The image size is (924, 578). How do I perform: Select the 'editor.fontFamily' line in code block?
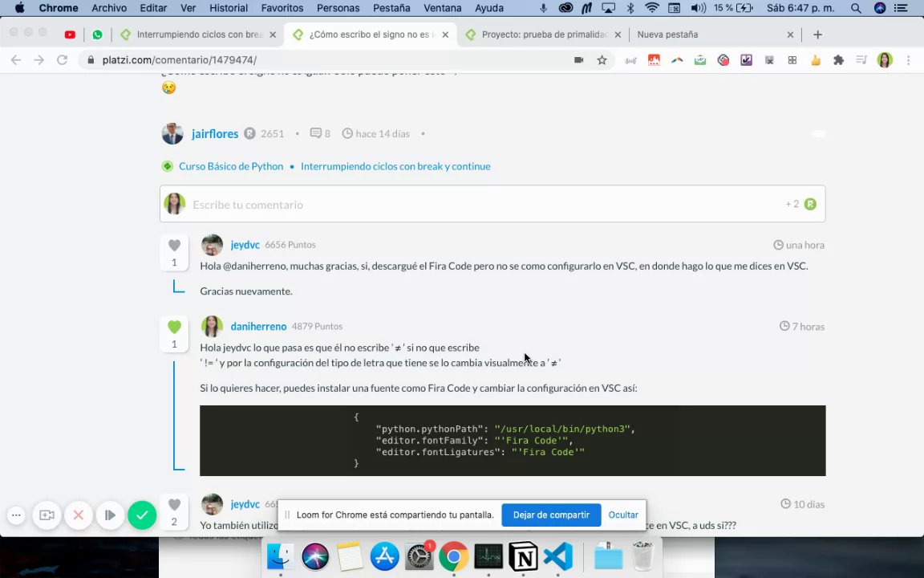coord(474,441)
